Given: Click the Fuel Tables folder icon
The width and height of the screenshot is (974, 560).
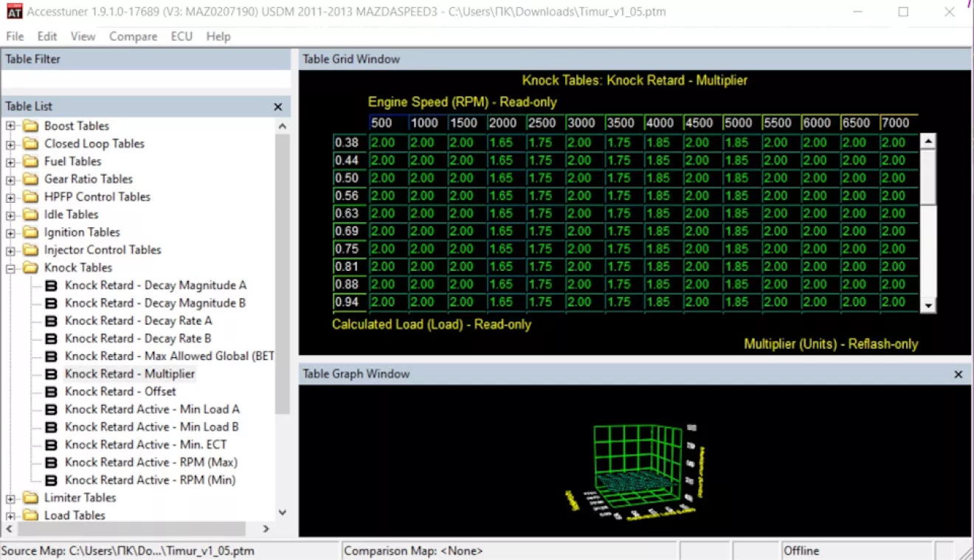Looking at the screenshot, I should click(30, 162).
